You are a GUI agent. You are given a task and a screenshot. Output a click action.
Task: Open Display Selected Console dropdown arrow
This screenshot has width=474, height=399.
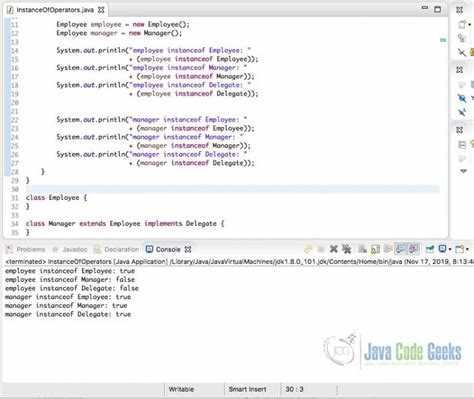(450, 249)
